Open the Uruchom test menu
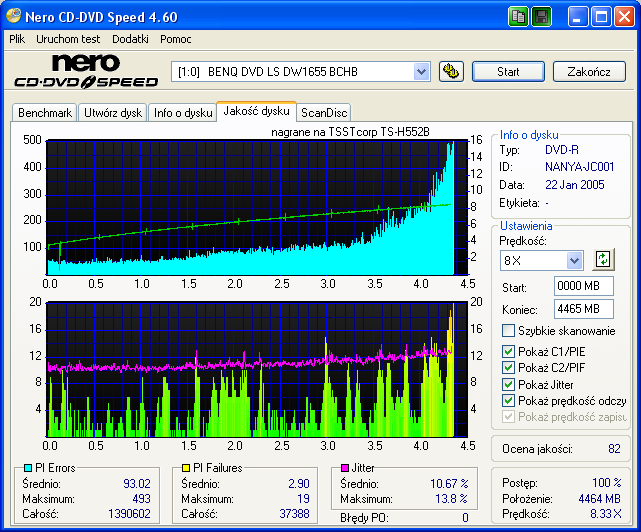The image size is (641, 532). pos(68,39)
